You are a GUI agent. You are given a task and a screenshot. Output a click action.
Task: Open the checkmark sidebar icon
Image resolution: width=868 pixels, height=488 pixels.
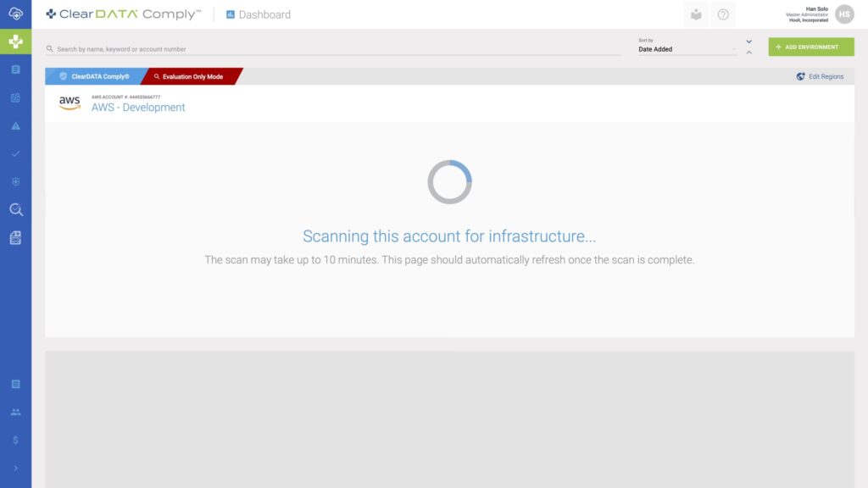pos(15,154)
